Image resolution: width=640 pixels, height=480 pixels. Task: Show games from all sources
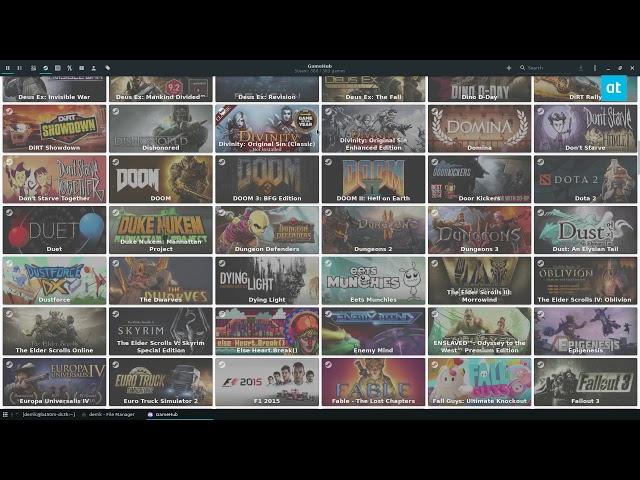pos(33,68)
